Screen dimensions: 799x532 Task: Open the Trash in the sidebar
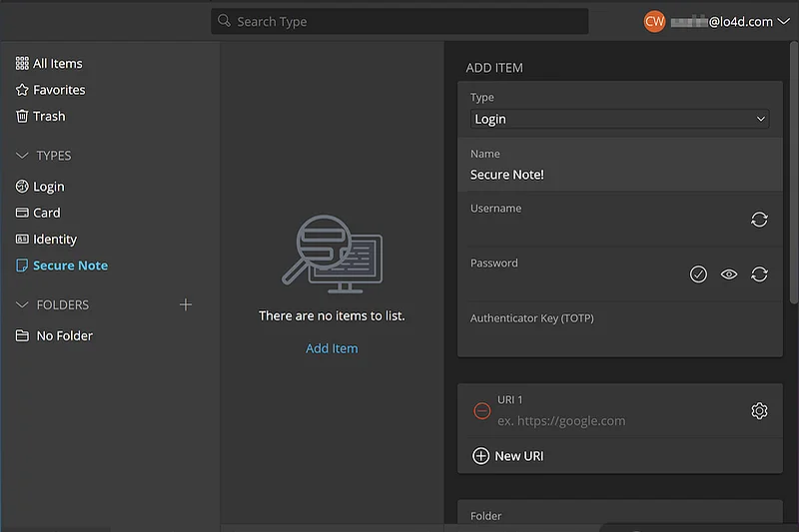pos(48,117)
